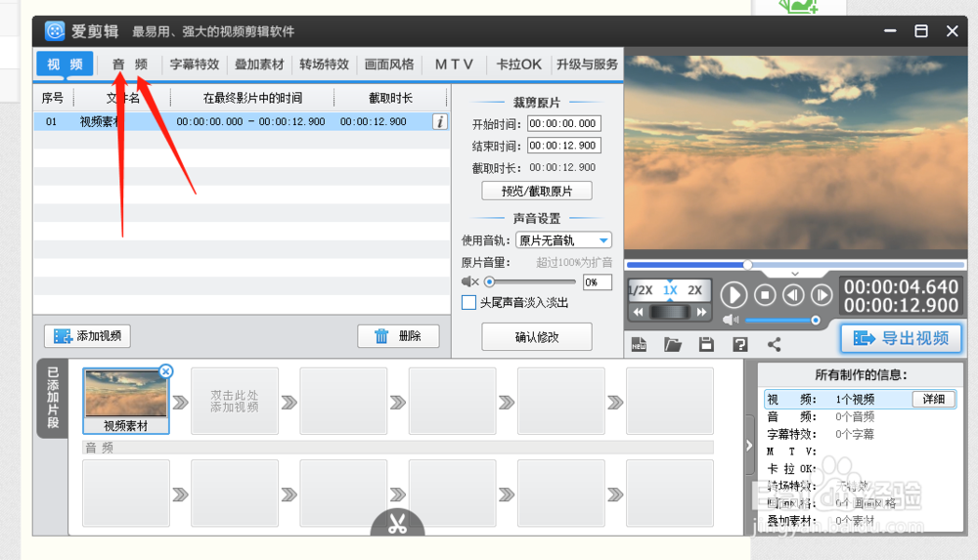978x560 pixels.
Task: Click the 导出视频 button
Action: [901, 338]
